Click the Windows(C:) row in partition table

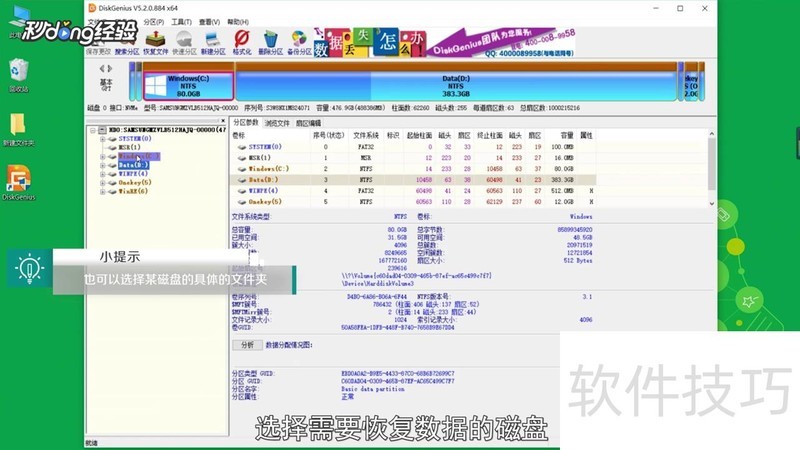pos(413,169)
